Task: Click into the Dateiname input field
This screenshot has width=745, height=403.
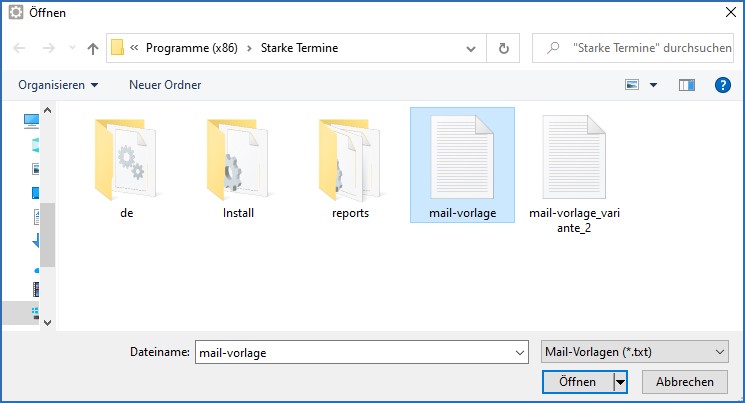Action: [x=354, y=352]
